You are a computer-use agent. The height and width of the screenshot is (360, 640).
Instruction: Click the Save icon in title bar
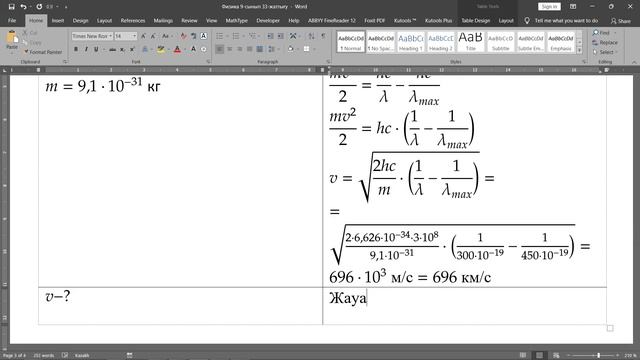point(11,7)
